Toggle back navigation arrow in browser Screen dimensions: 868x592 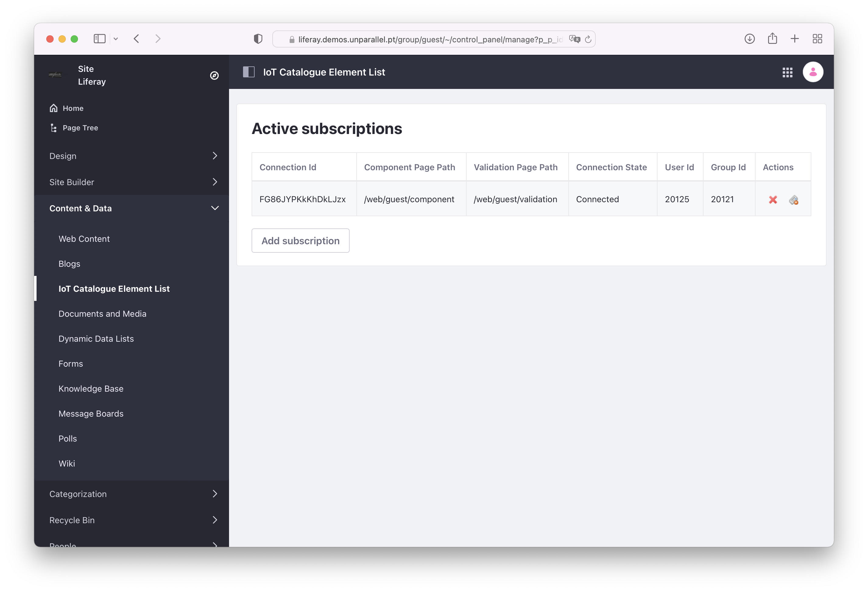click(x=136, y=39)
